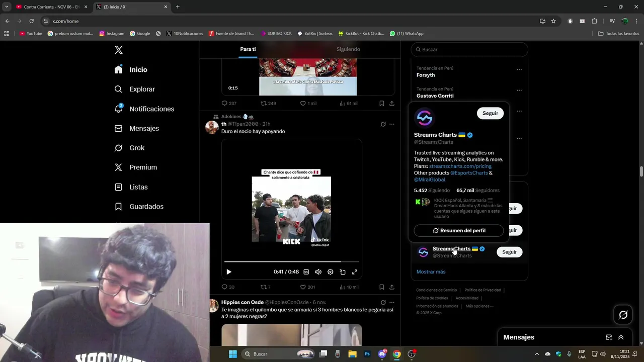
Task: Reload the page in Chrome
Action: (x=31, y=21)
